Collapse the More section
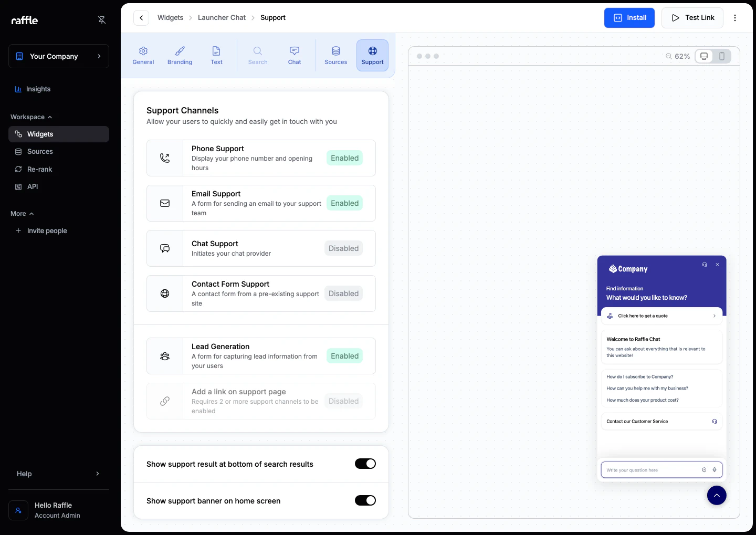This screenshot has height=535, width=756. (22, 214)
